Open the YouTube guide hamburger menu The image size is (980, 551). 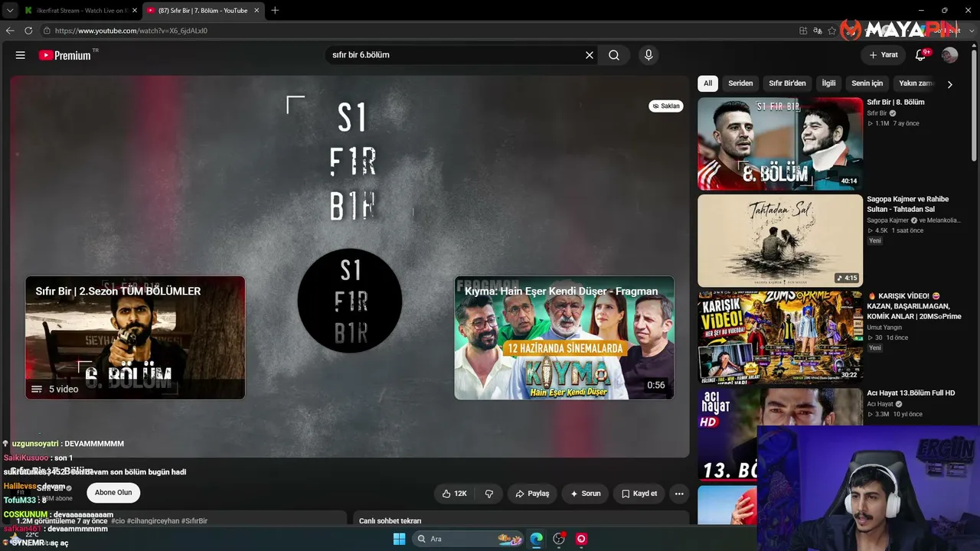[x=21, y=55]
